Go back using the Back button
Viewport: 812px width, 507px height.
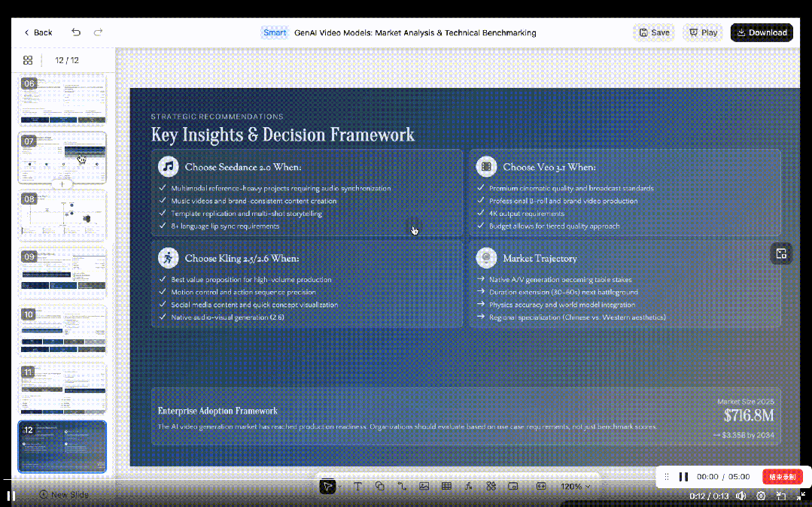pyautogui.click(x=38, y=32)
